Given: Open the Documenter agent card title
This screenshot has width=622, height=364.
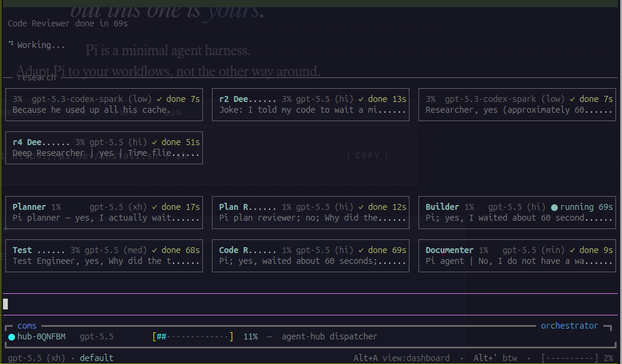Looking at the screenshot, I should (x=450, y=250).
